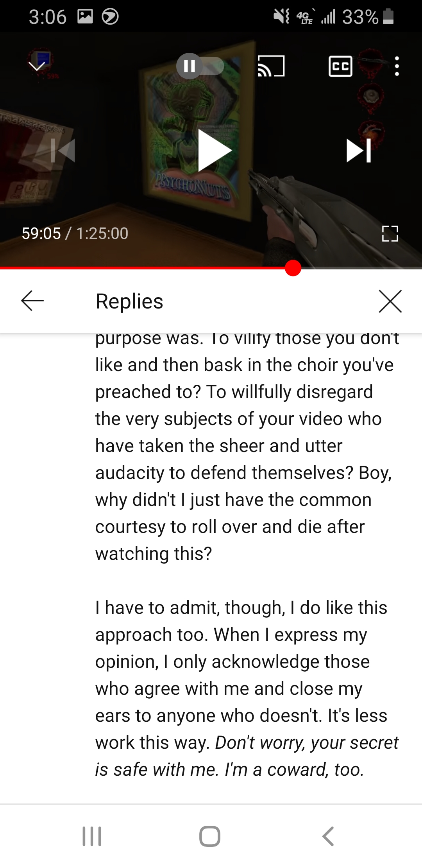This screenshot has width=422, height=868.
Task: Enter fullscreen mode
Action: click(x=390, y=233)
